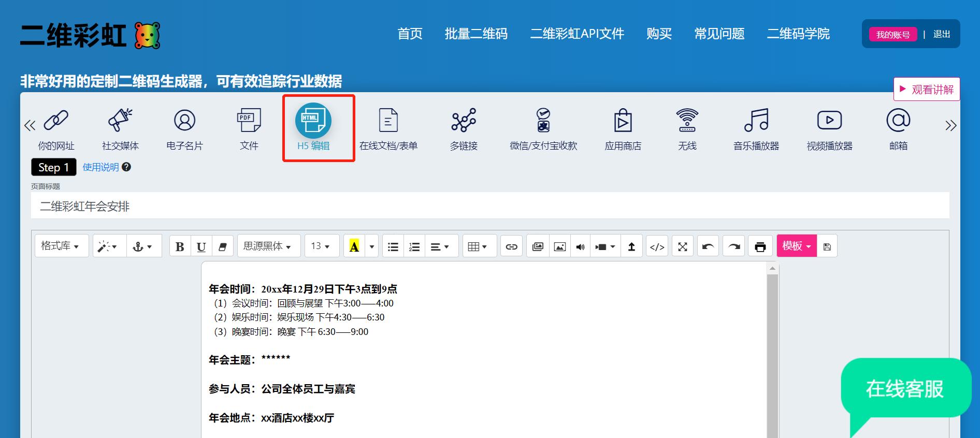
Task: Insert a hyperlink with the link icon
Action: coord(511,246)
